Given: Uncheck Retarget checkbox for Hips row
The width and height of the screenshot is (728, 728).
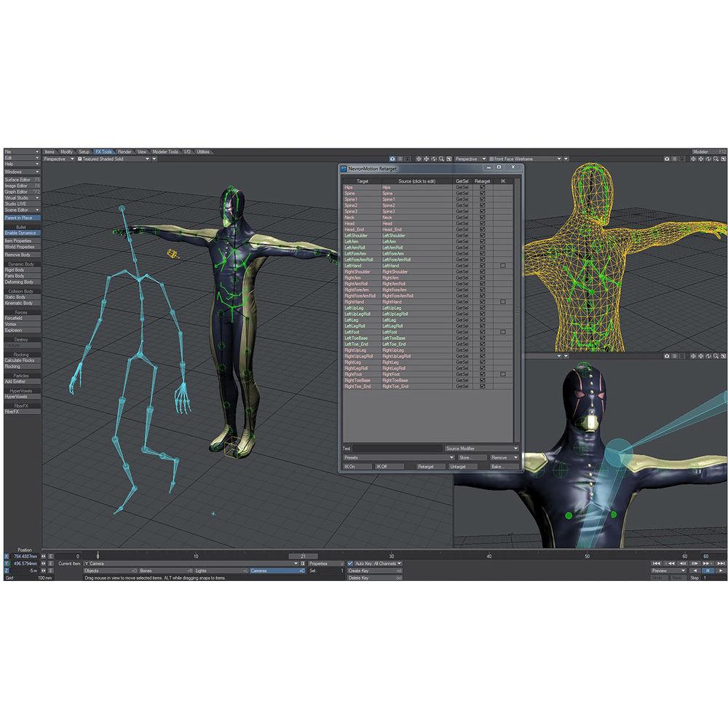Looking at the screenshot, I should click(x=482, y=187).
